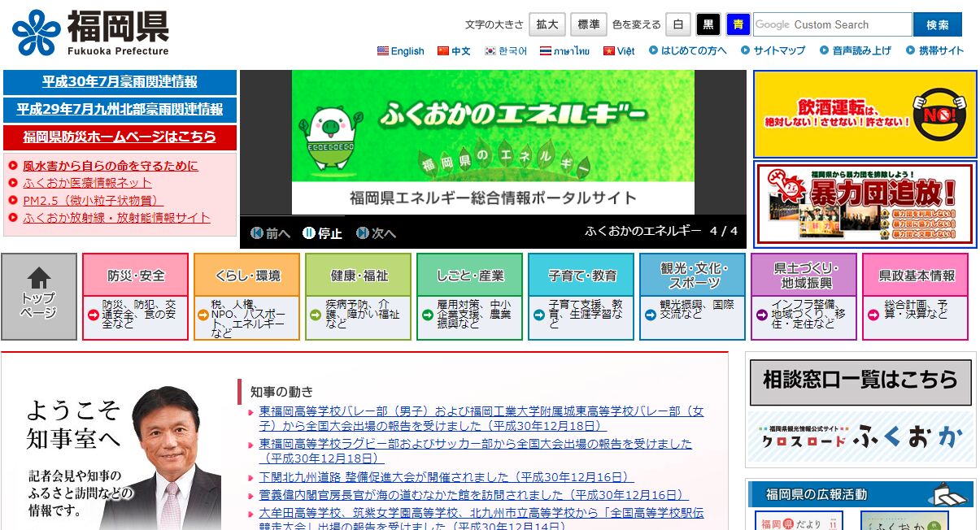Image resolution: width=980 pixels, height=530 pixels.
Task: Click the Fukuoka Prefecture logo
Action: [90, 33]
